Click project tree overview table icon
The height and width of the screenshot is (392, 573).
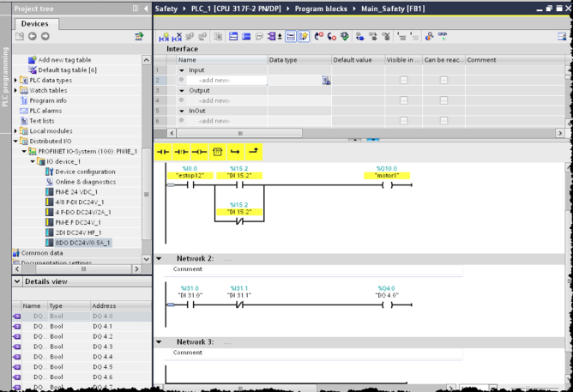[139, 36]
